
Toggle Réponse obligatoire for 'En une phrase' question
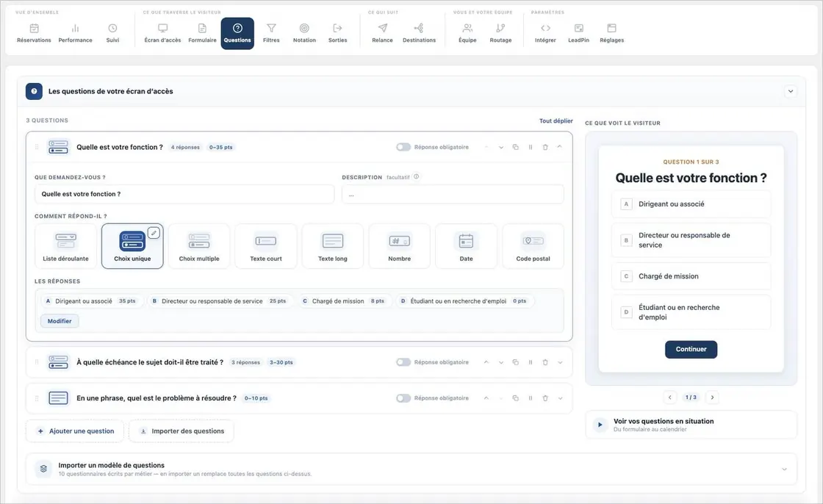pyautogui.click(x=403, y=398)
